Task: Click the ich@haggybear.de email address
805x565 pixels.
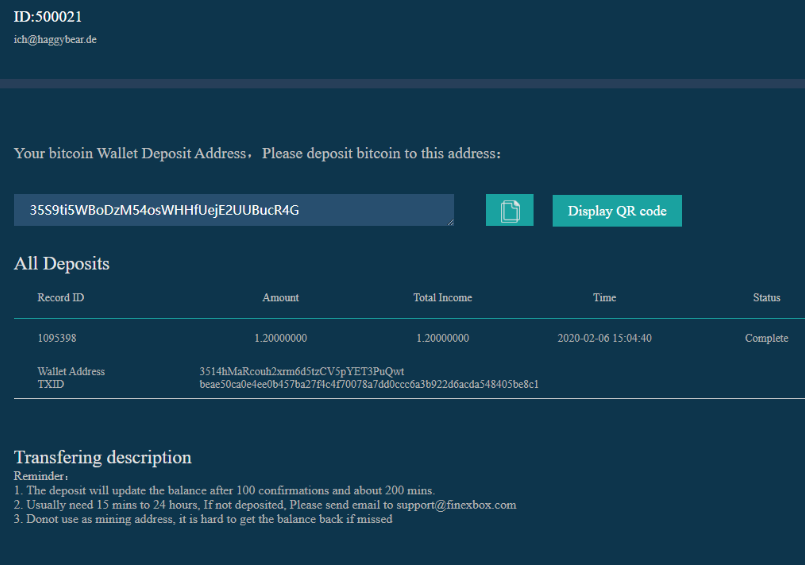Action: [55, 39]
